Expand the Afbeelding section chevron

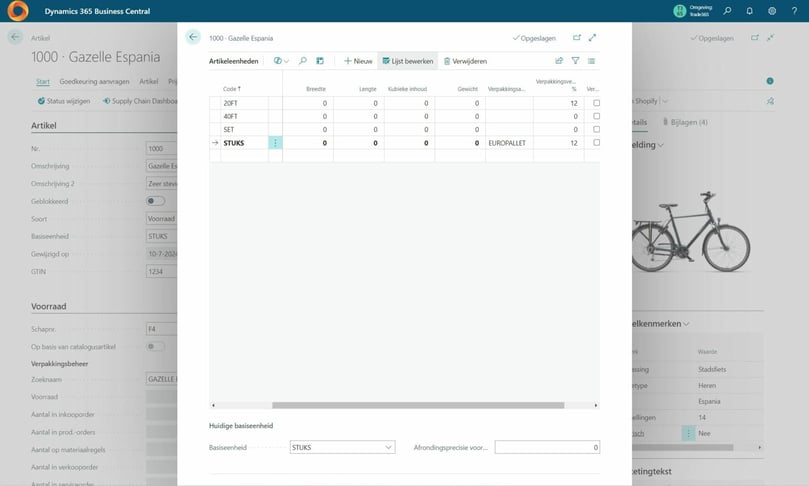[661, 145]
